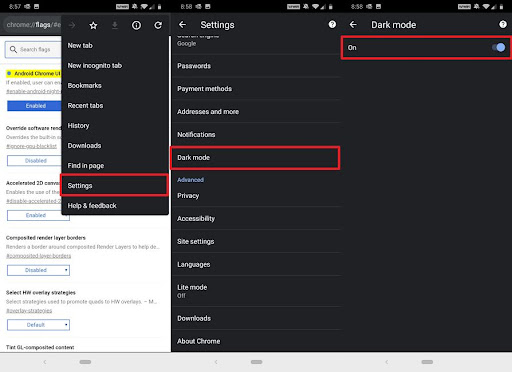Go back from the Settings screen
This screenshot has height=372, width=512.
pyautogui.click(x=182, y=25)
